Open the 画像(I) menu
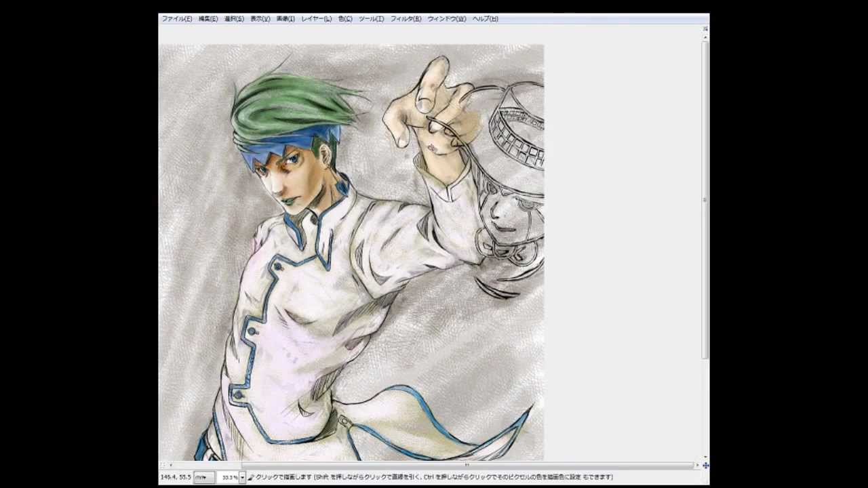This screenshot has width=868, height=488. pyautogui.click(x=285, y=19)
